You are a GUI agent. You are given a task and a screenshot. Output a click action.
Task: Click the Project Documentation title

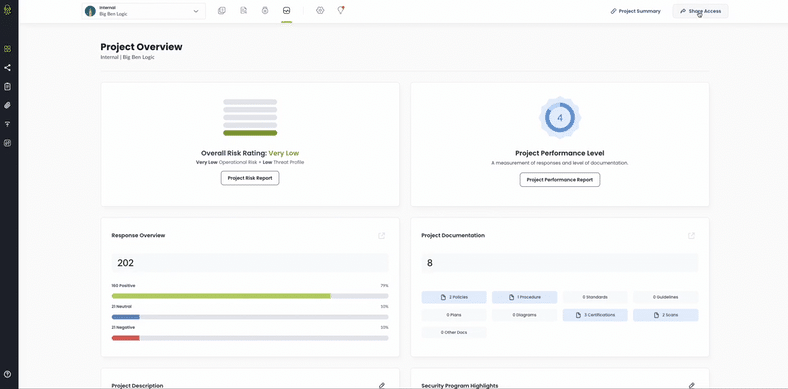coord(453,235)
